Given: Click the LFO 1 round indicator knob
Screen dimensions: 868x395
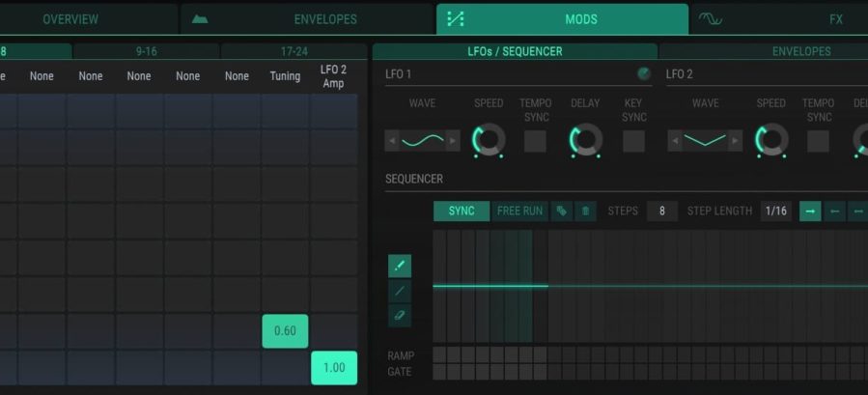Looking at the screenshot, I should [x=644, y=73].
